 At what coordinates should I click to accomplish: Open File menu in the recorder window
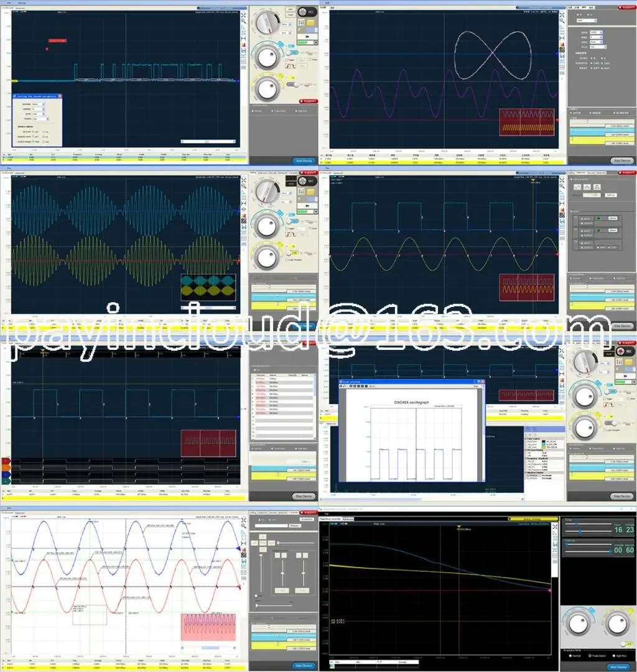327,513
